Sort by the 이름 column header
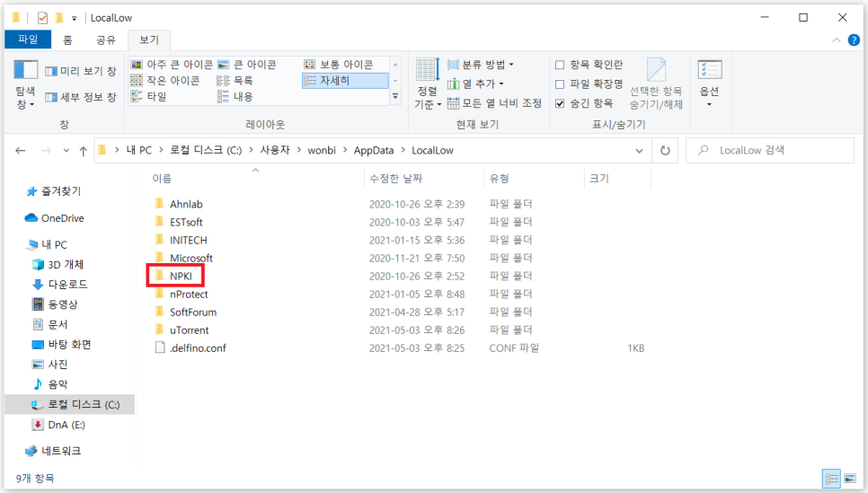The width and height of the screenshot is (868, 493). (x=162, y=179)
